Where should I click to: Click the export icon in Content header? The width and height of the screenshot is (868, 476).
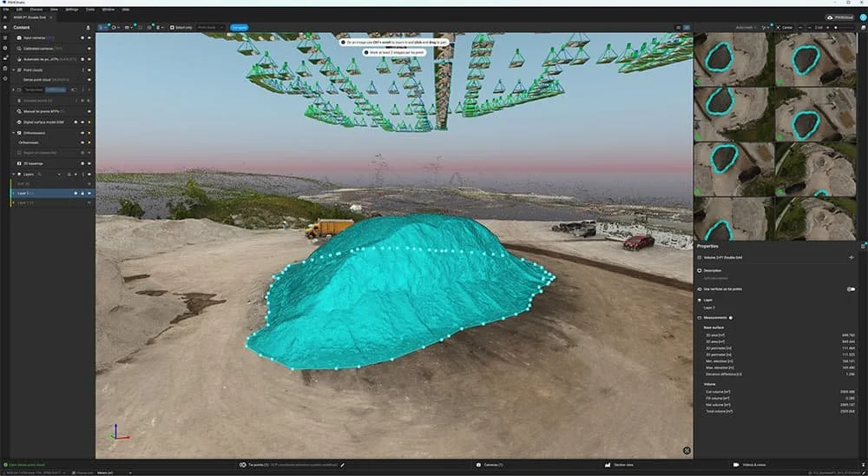(x=88, y=27)
